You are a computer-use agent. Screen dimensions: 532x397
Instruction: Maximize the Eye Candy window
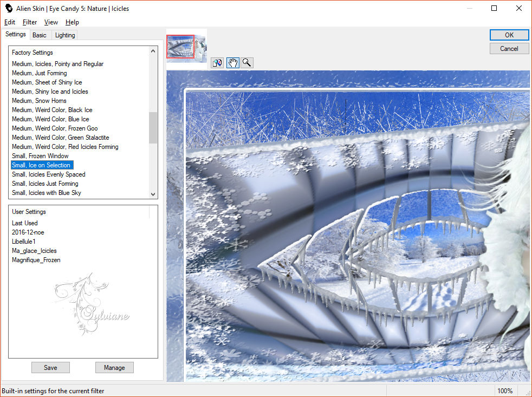(494, 8)
